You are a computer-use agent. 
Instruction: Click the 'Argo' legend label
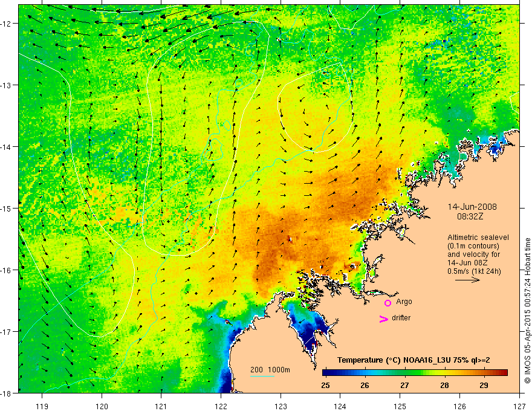click(x=404, y=302)
